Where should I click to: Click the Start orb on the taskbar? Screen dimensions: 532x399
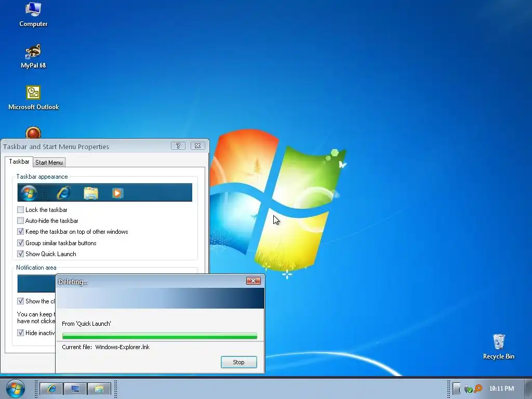click(x=16, y=389)
